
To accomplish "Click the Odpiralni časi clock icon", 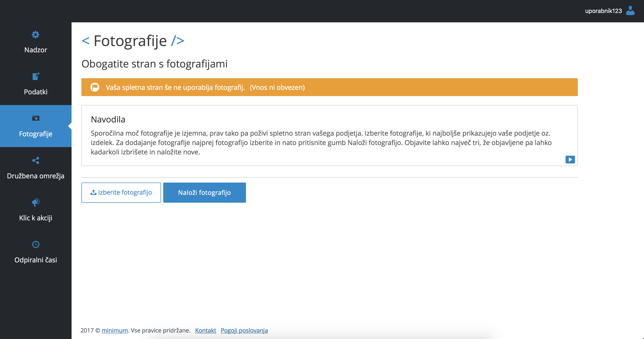I will click(36, 244).
